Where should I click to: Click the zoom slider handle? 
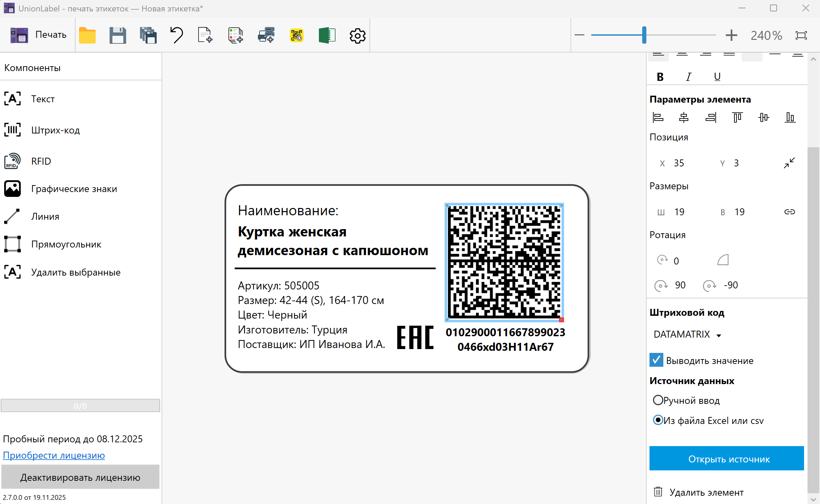[644, 35]
